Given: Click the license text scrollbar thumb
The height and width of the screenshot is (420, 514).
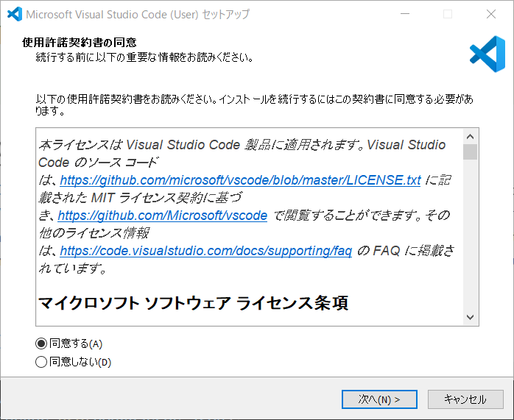Looking at the screenshot, I should [x=470, y=152].
